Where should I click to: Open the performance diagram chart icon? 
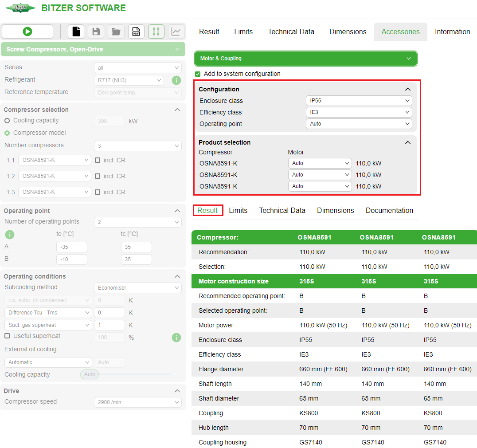pyautogui.click(x=176, y=31)
